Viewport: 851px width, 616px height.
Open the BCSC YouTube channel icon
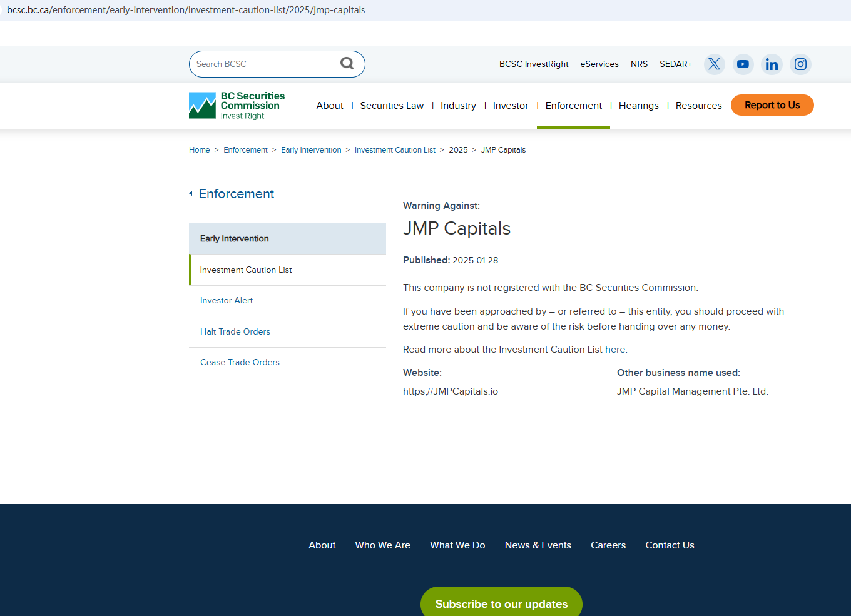pyautogui.click(x=743, y=64)
